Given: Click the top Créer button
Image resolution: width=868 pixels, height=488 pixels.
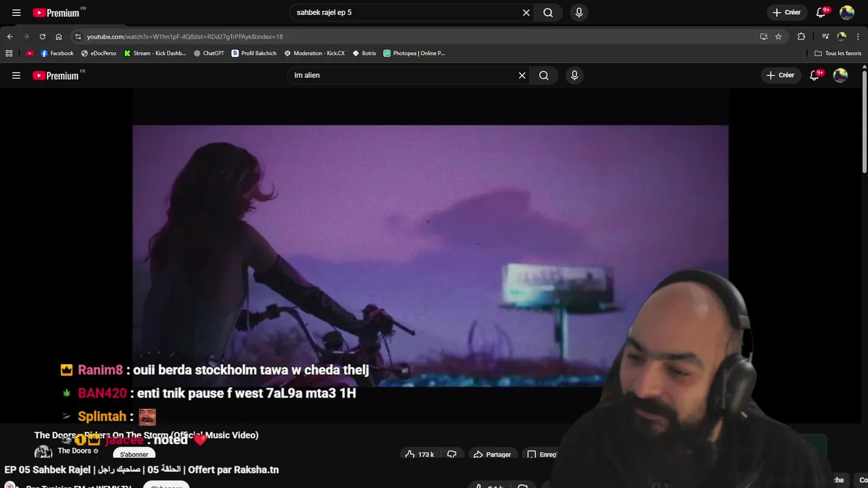Looking at the screenshot, I should coord(786,12).
